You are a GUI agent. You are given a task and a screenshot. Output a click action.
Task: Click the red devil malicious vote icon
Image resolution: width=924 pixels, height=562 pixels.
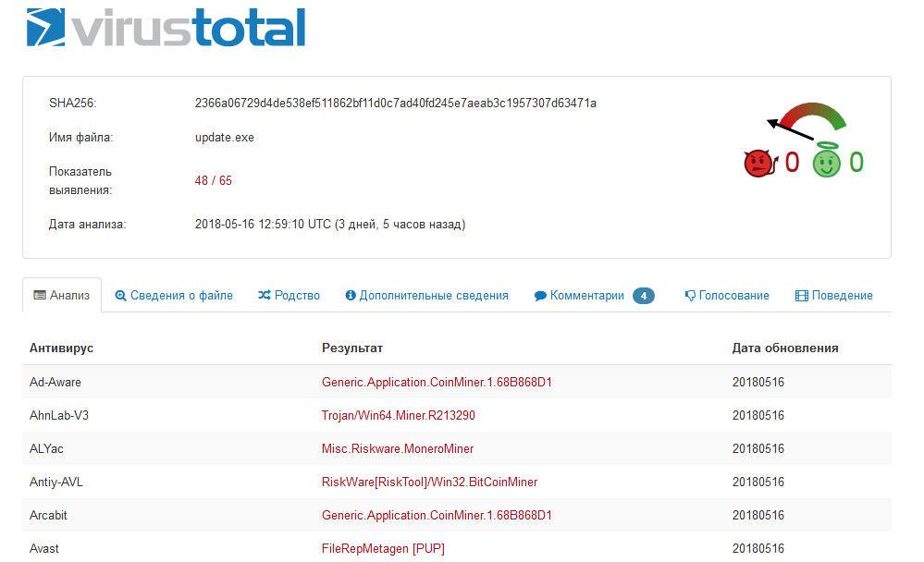coord(760,164)
